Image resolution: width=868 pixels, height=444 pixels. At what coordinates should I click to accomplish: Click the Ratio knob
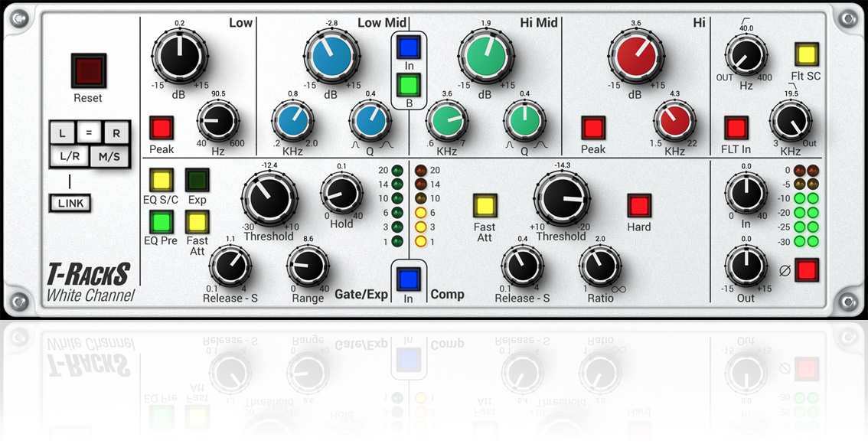point(600,266)
